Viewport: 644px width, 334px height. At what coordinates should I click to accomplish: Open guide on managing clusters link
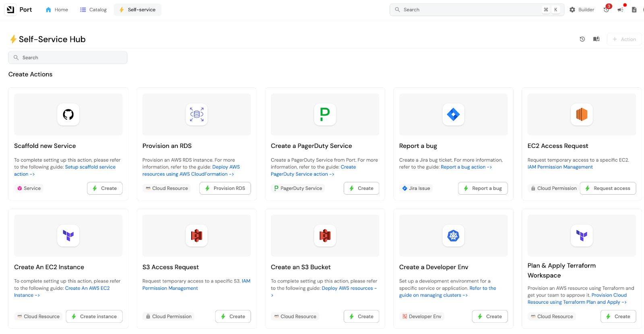click(x=433, y=295)
